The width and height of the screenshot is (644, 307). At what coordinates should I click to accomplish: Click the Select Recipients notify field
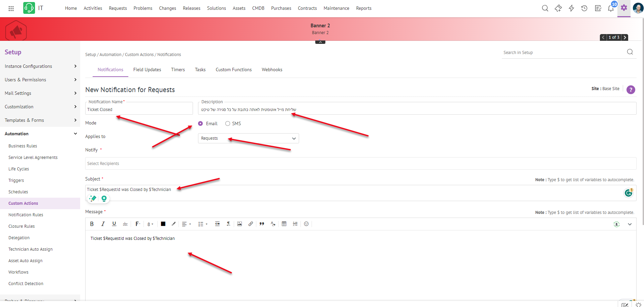(x=360, y=164)
